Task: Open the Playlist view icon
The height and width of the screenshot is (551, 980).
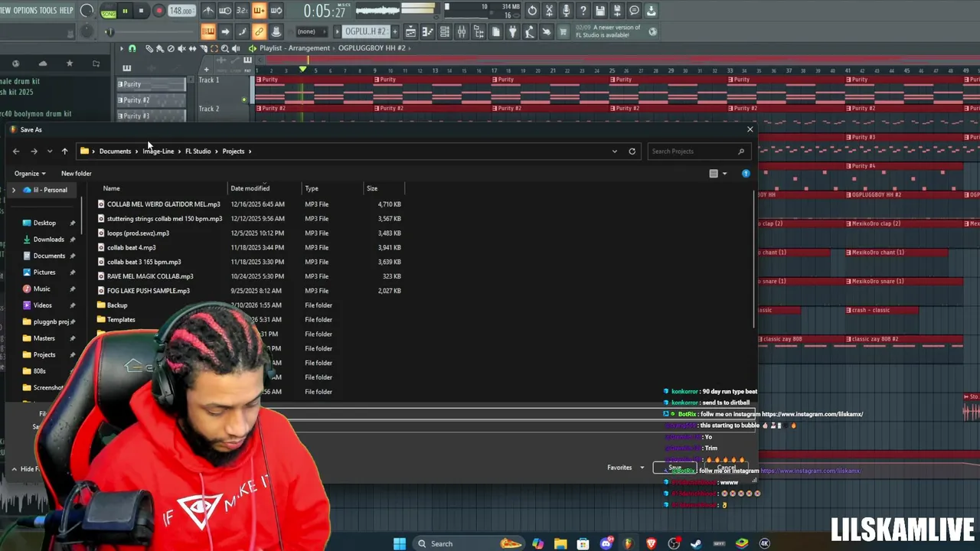Action: pos(410,31)
